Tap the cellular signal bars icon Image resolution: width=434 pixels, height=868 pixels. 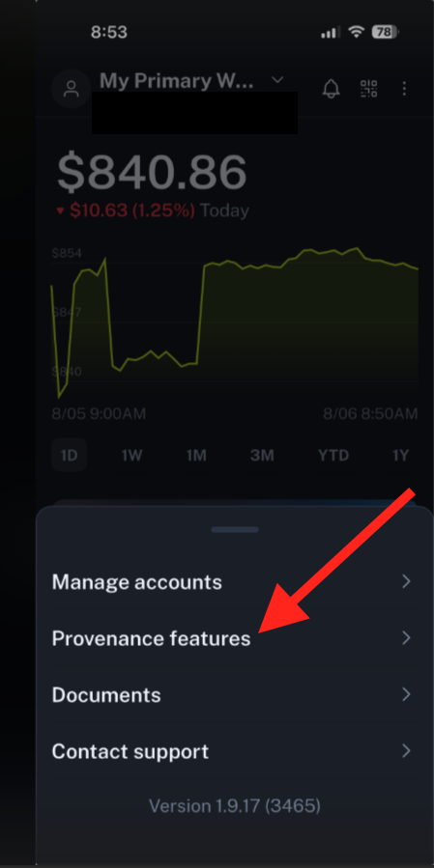pos(330,33)
